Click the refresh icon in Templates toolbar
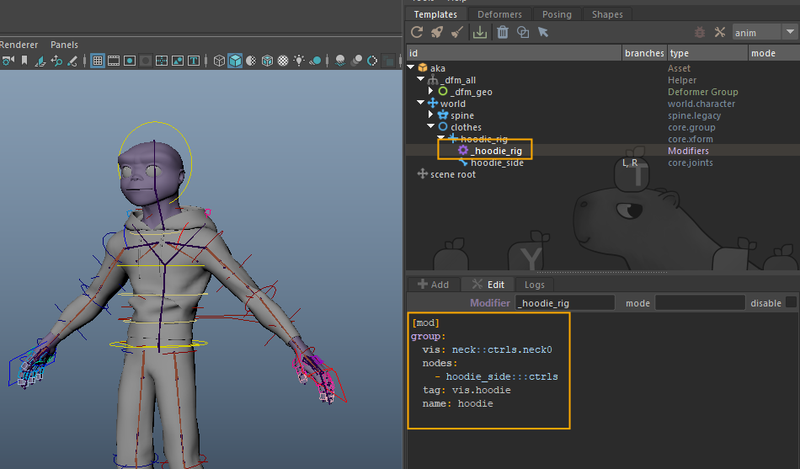 419,32
